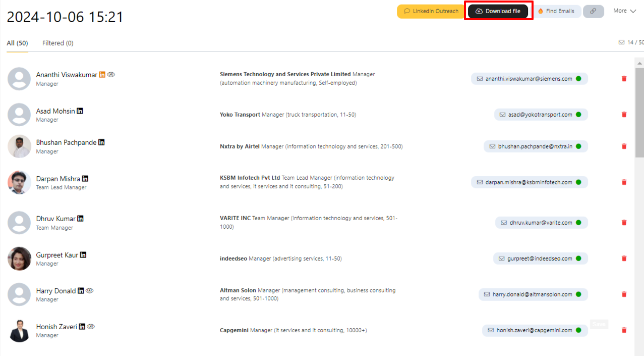
Task: Click email gurpreet@indeedseo.com chip
Action: coord(541,259)
